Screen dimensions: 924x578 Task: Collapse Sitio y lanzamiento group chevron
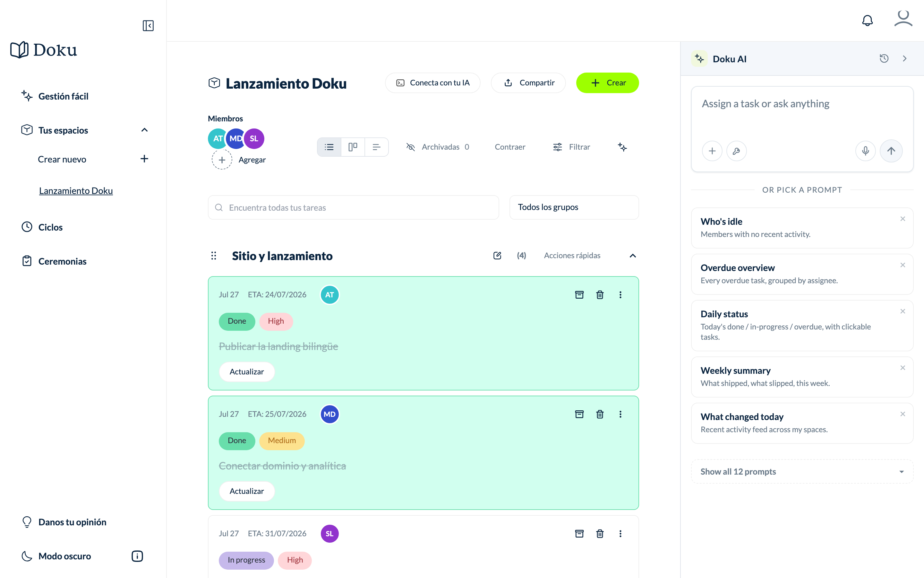coord(632,255)
